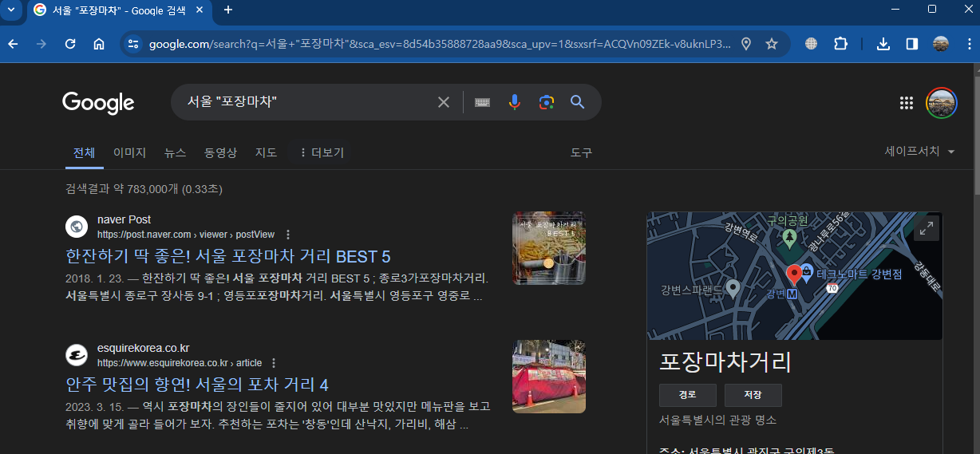Go back to the previous page
The image size is (980, 454).
(x=13, y=44)
